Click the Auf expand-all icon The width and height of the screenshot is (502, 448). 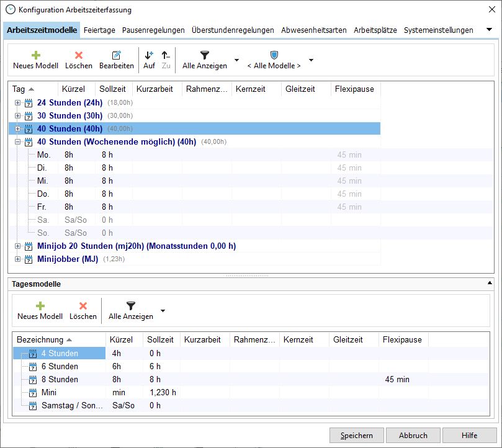[149, 55]
